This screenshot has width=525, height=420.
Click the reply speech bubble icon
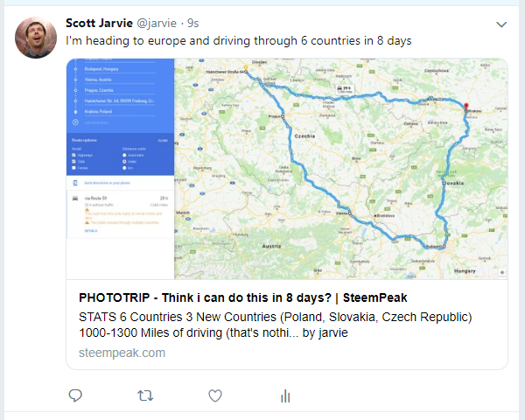(75, 395)
